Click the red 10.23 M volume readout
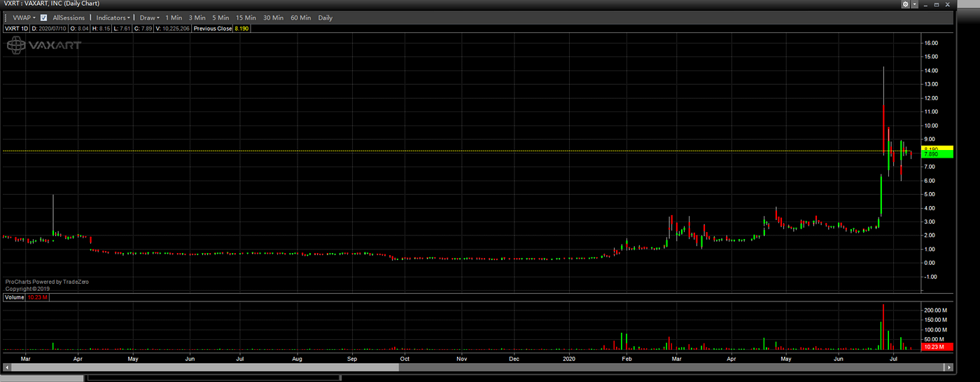This screenshot has height=382, width=980. 38,298
